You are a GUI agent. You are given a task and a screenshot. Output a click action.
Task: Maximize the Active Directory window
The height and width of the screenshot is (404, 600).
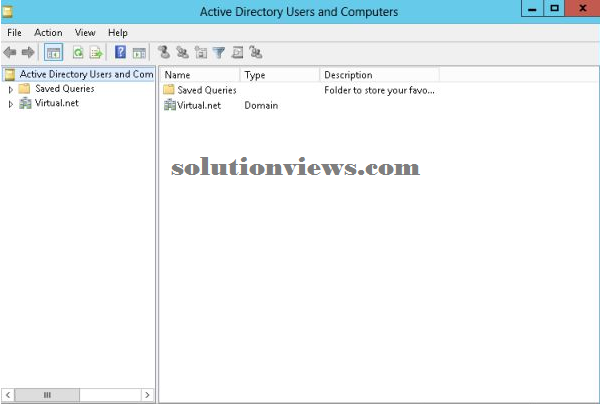coord(554,8)
